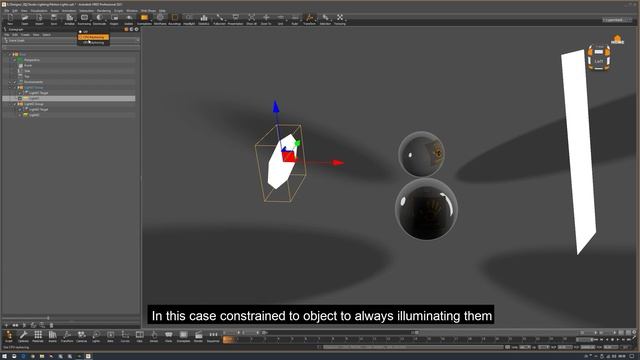Click the trash delete icon below Scenegraph
This screenshot has height=360, width=640.
click(51, 325)
